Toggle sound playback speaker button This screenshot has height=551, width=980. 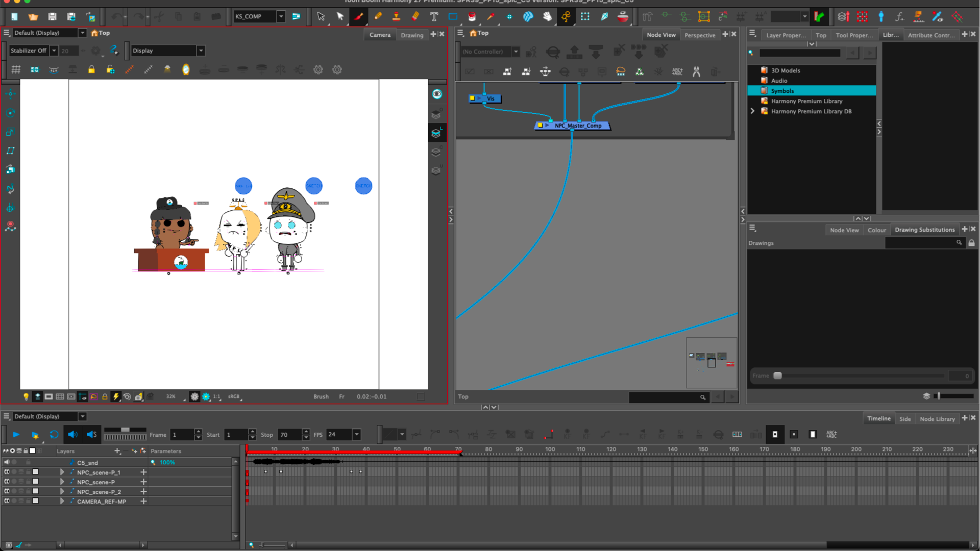pyautogui.click(x=72, y=435)
